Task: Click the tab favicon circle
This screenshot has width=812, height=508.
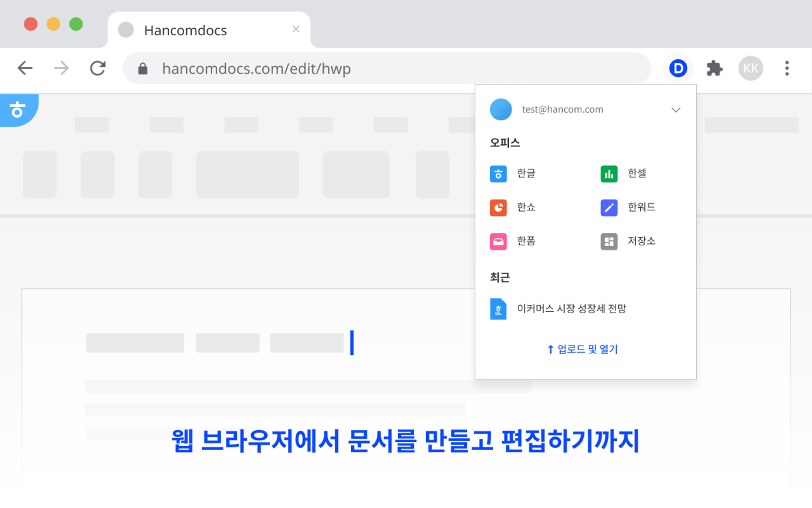Action: pyautogui.click(x=126, y=30)
